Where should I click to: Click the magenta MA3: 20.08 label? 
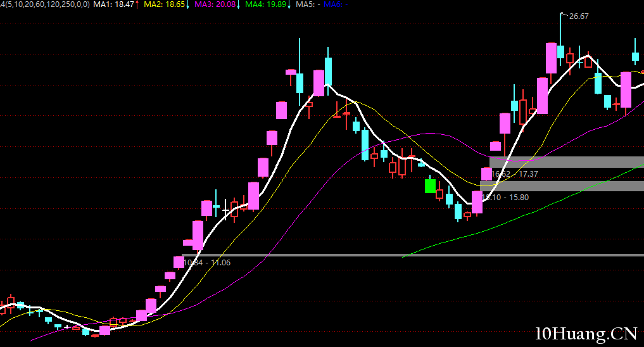(215, 4)
